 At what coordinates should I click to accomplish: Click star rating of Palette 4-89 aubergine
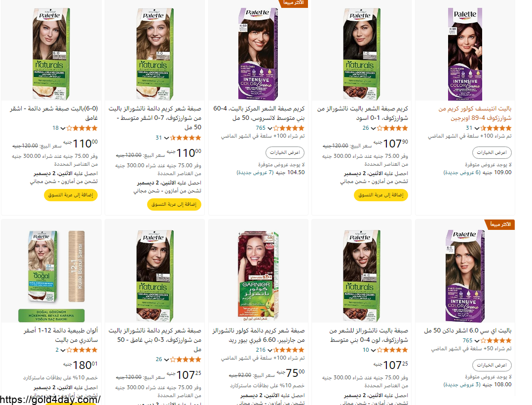(x=496, y=128)
